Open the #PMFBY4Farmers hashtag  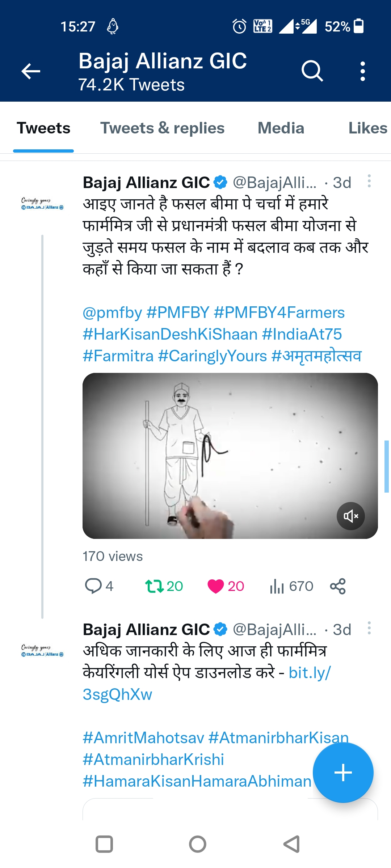(279, 313)
